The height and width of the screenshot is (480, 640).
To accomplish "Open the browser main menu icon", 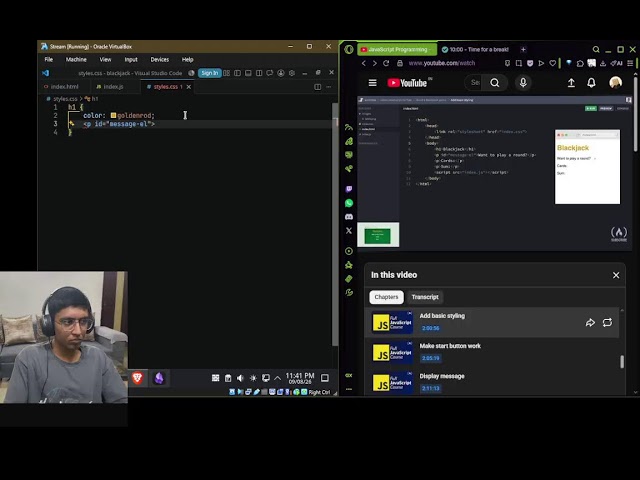I will click(630, 63).
